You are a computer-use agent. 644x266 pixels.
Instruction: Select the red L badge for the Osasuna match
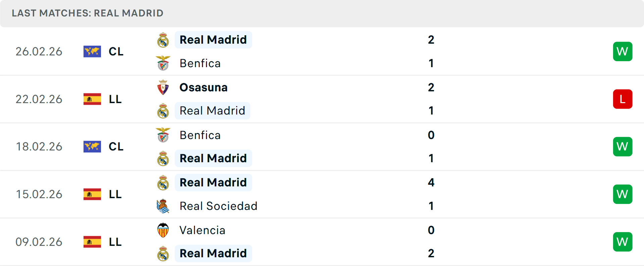point(623,99)
